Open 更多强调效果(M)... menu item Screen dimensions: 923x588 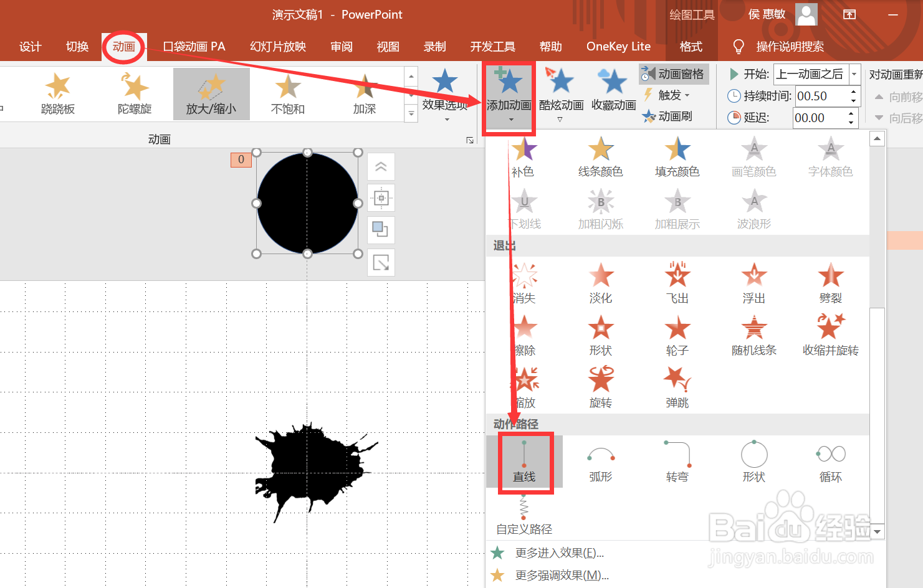click(562, 576)
